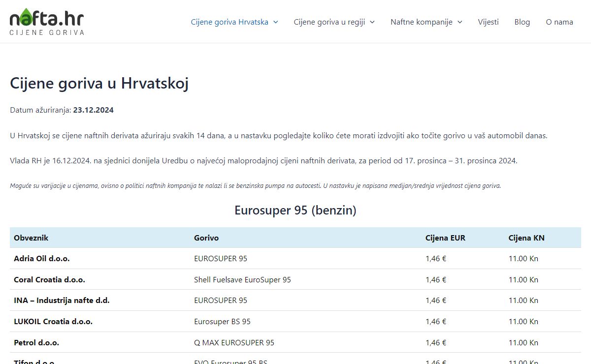Click Kn price in Adria Oil row
Image resolution: width=591 pixels, height=364 pixels.
pos(524,259)
